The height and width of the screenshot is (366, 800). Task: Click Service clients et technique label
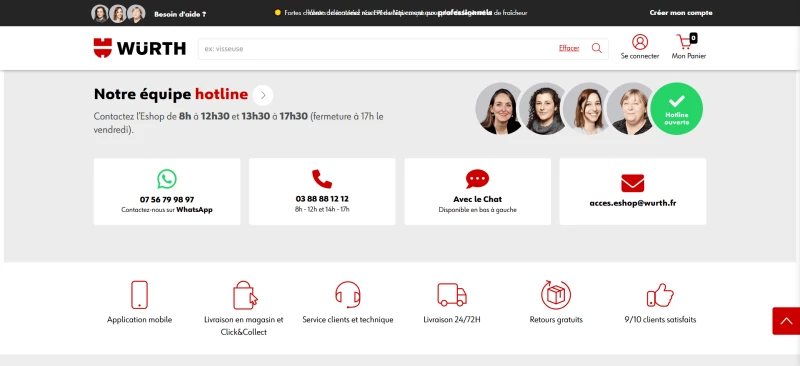click(x=348, y=320)
